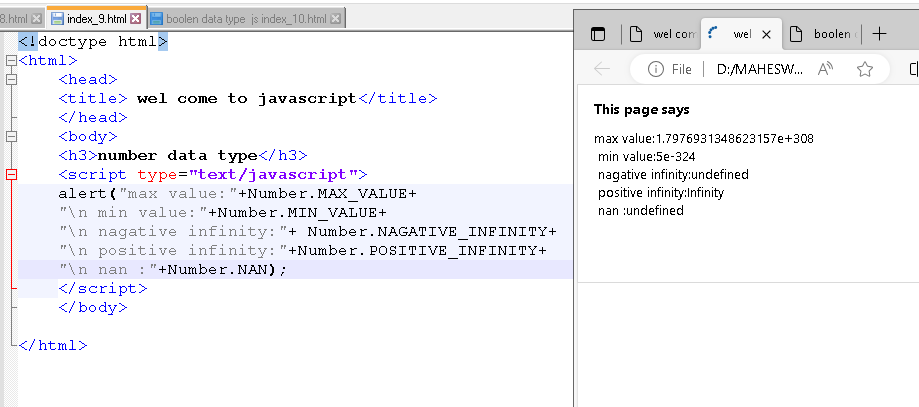Click the browser back arrow
This screenshot has width=919, height=407.
(x=602, y=69)
